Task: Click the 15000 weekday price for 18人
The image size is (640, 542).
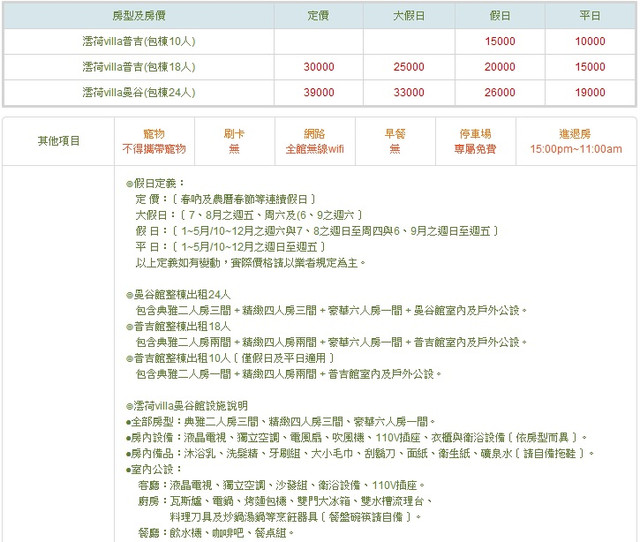Action: pos(590,67)
